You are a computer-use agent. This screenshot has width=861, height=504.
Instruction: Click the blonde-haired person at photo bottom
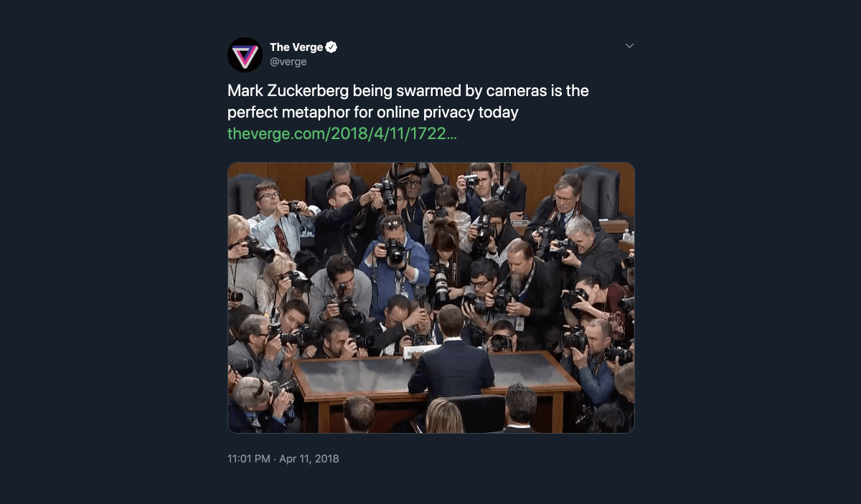point(444,417)
